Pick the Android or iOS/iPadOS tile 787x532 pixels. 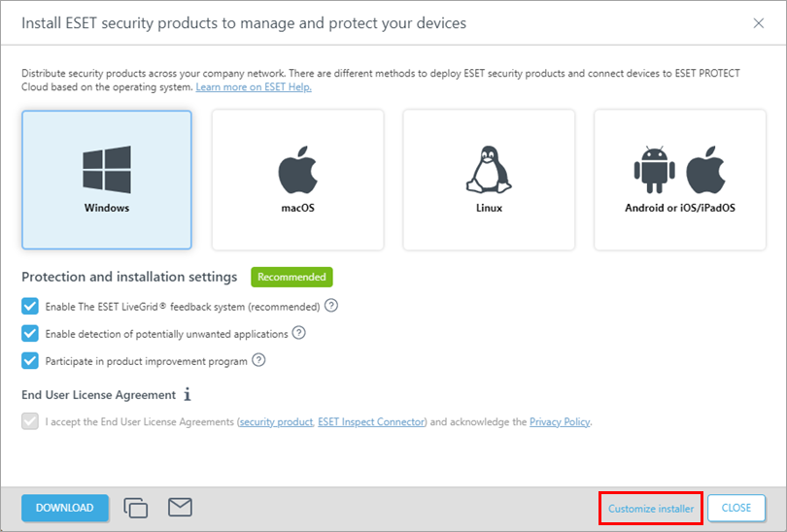[x=680, y=180]
